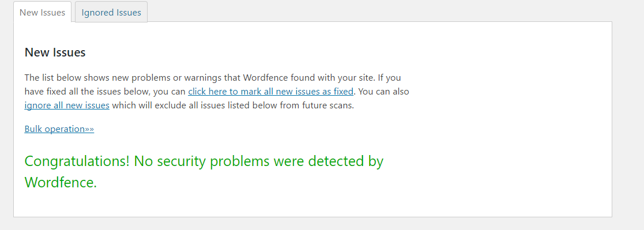644x230 pixels.
Task: Click the New Issues section heading
Action: pos(55,52)
